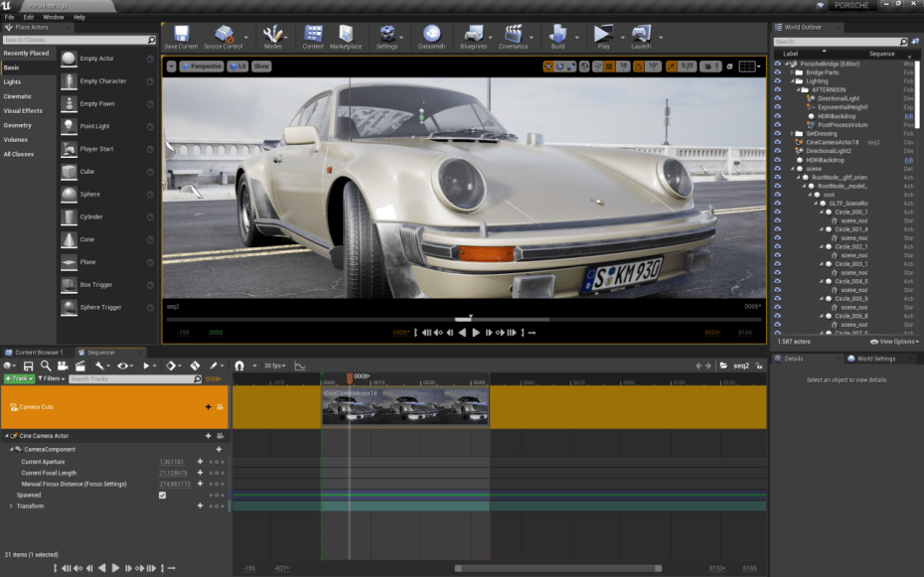Screen dimensions: 924x577
Task: Open the Blueprints toolbar icon
Action: tap(474, 35)
